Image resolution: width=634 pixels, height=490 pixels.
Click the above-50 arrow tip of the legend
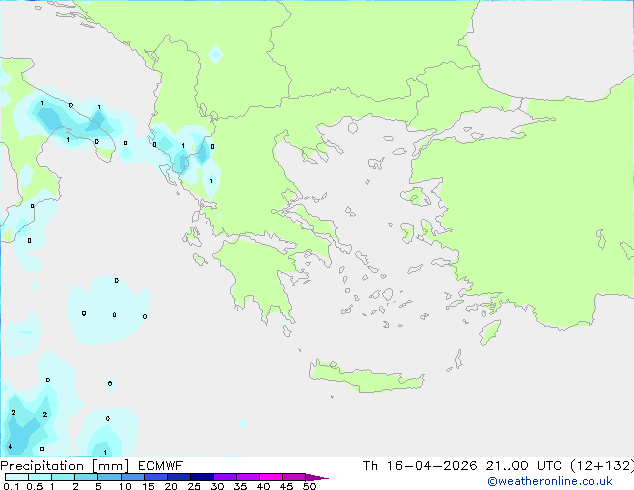317,477
